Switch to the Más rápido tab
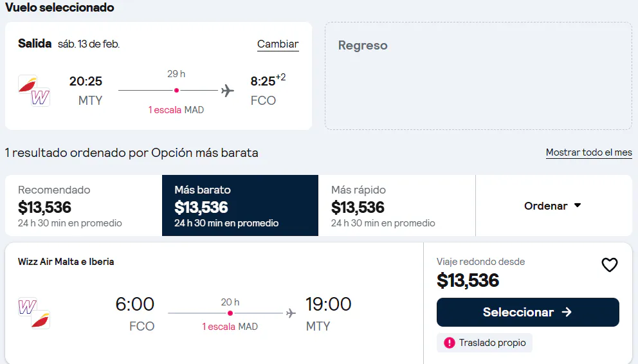Screen dimensions: 638x364 (x=397, y=206)
